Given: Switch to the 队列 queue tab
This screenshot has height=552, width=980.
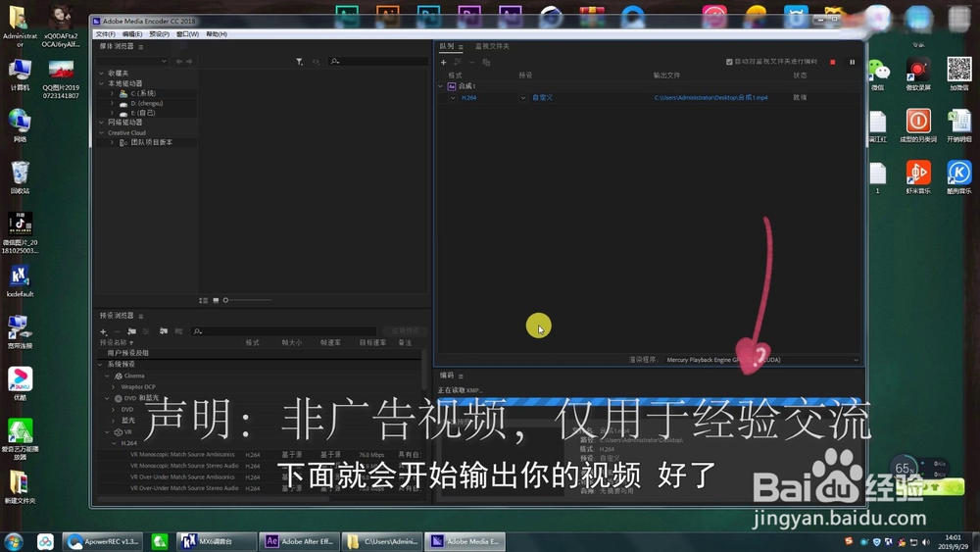Looking at the screenshot, I should pos(446,46).
